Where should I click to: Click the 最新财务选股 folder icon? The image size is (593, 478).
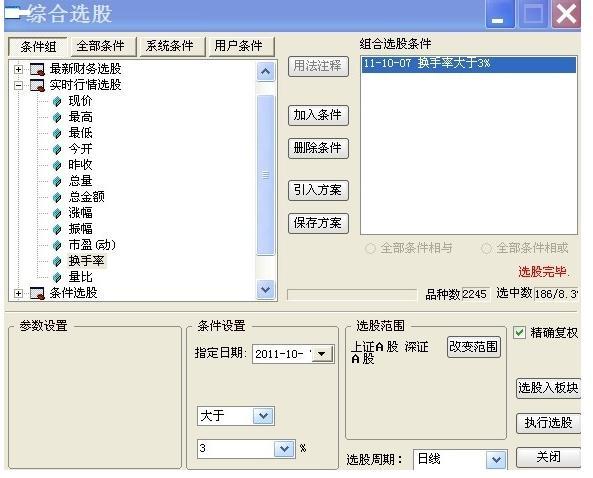[37, 69]
